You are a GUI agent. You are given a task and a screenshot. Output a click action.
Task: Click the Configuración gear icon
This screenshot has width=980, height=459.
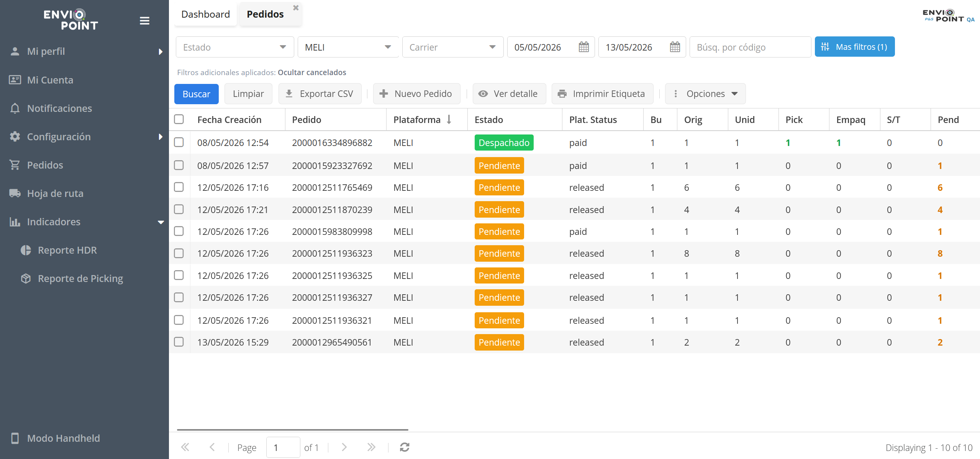click(15, 136)
